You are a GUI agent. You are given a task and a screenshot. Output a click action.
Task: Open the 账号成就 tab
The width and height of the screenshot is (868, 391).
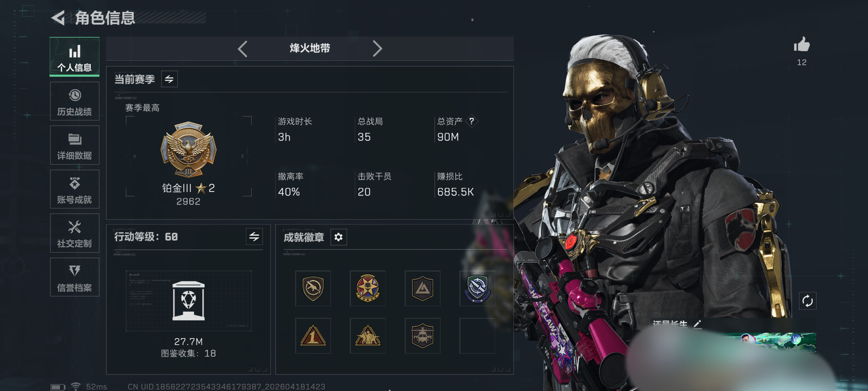tap(75, 189)
